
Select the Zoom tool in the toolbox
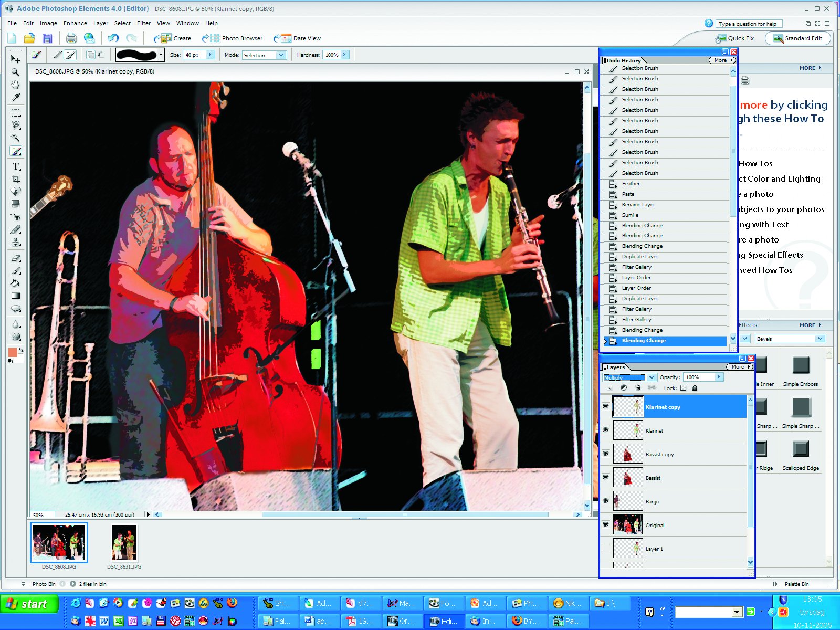click(16, 72)
